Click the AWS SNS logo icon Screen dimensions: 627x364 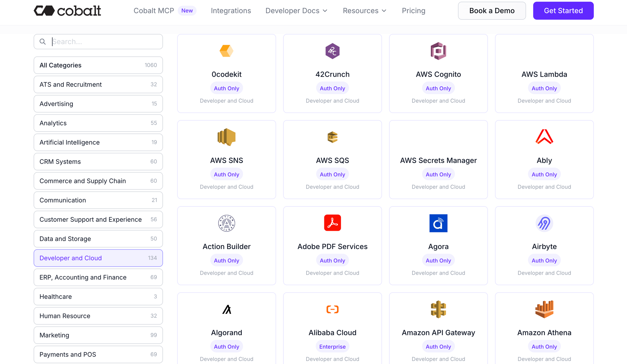[226, 137]
